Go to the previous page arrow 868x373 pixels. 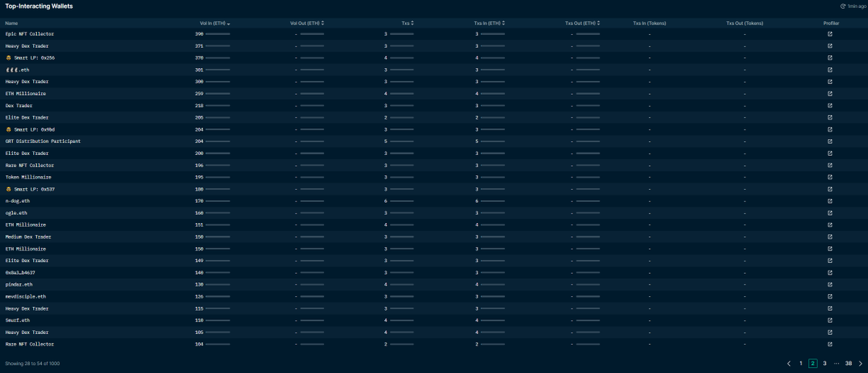(x=788, y=363)
